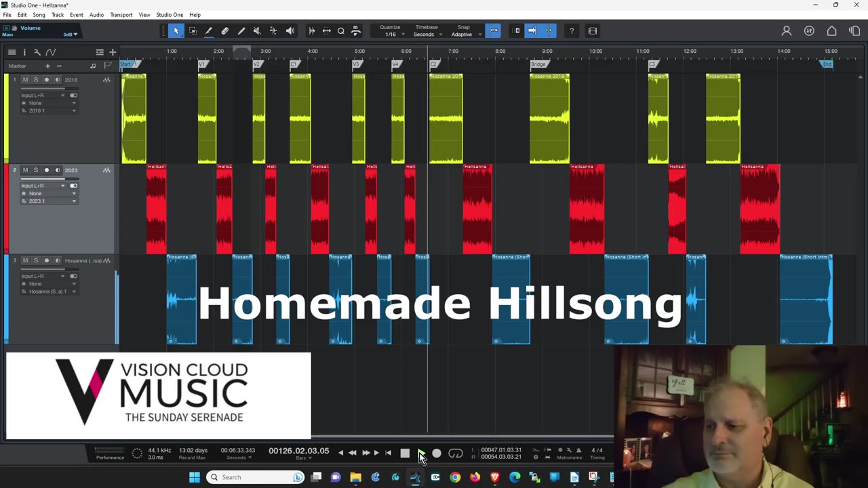Open the video player icon
The height and width of the screenshot is (488, 868).
click(x=593, y=31)
